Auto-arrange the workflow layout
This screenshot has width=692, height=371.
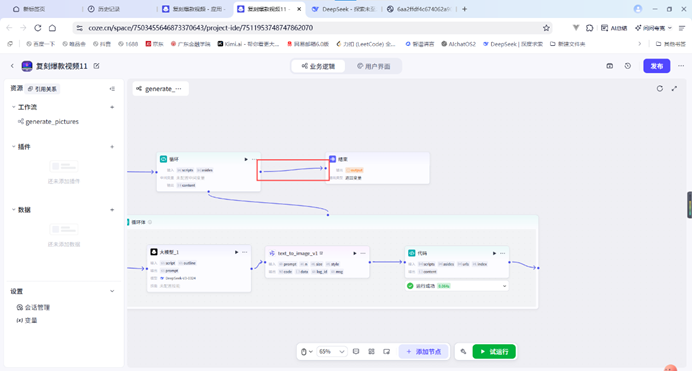coord(372,352)
